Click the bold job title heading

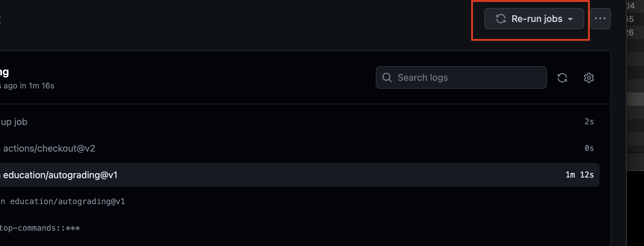coord(5,72)
